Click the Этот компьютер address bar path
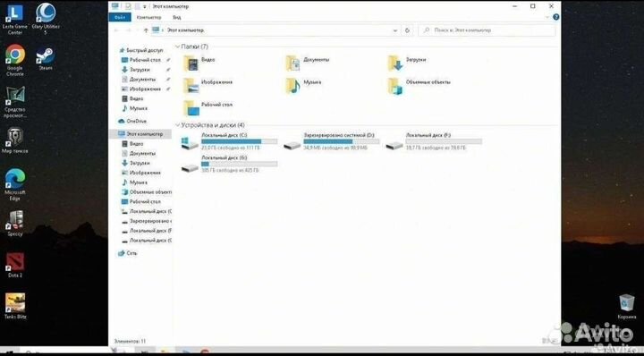This screenshot has height=356, width=644. [185, 30]
